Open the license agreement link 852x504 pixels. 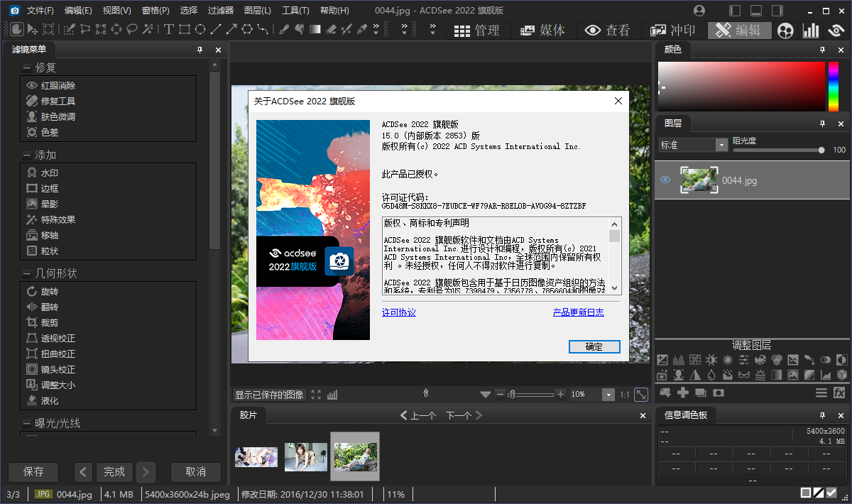point(398,312)
